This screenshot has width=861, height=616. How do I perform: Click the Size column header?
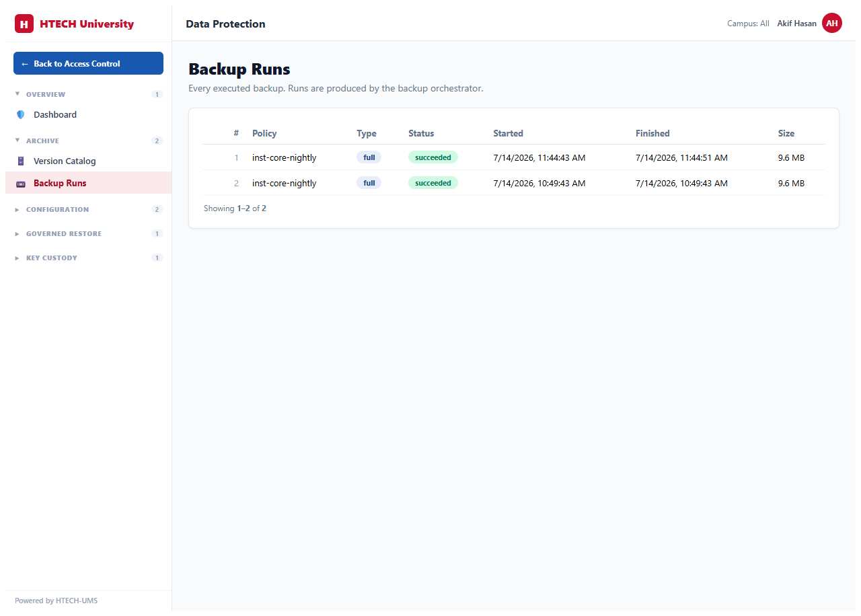pos(786,133)
